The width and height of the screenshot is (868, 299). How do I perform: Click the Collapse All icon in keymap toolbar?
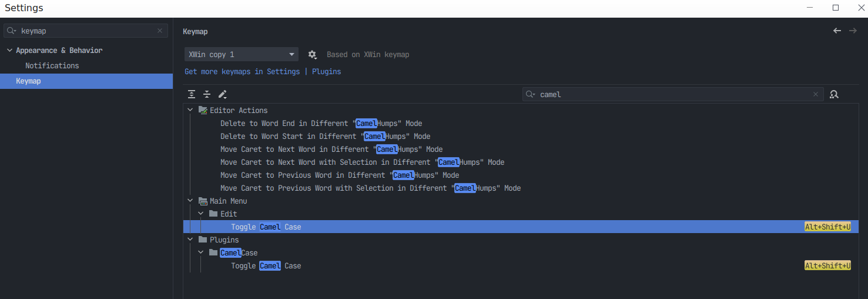click(207, 94)
